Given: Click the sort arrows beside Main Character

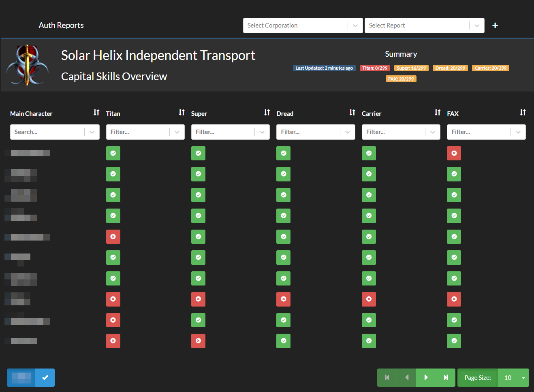Looking at the screenshot, I should tap(96, 113).
